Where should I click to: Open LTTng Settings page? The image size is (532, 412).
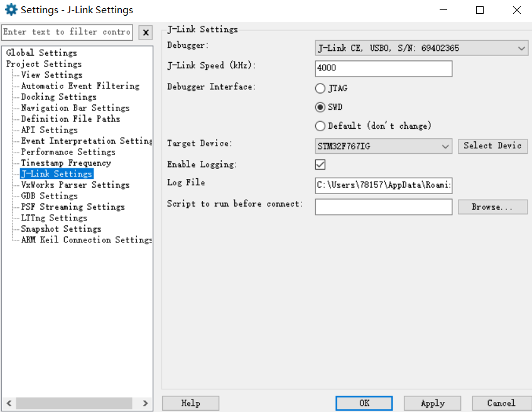54,218
